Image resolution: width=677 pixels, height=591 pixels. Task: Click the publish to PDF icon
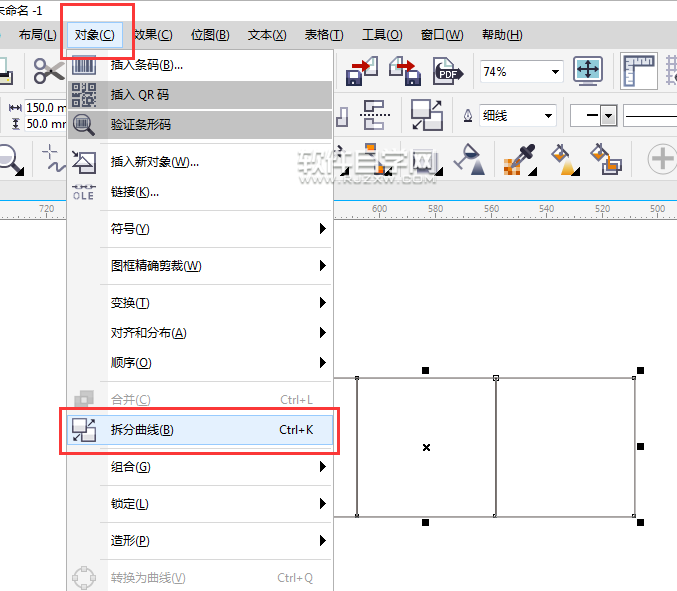coord(448,71)
